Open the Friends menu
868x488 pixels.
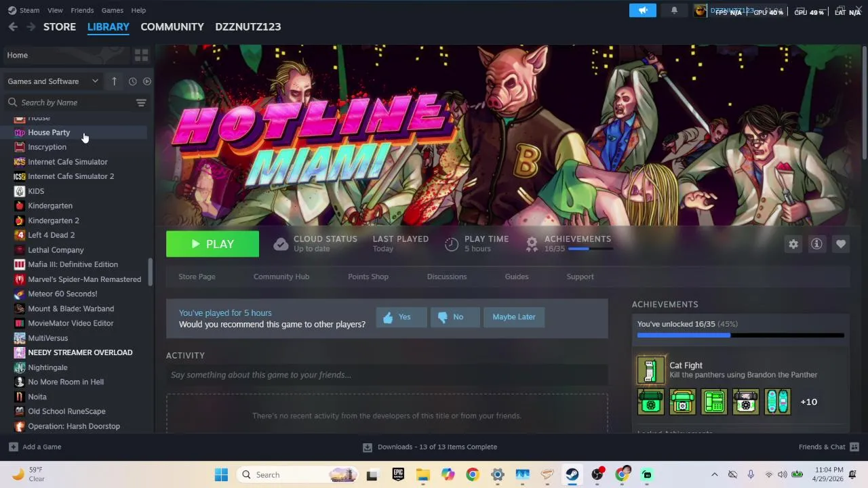click(x=82, y=10)
